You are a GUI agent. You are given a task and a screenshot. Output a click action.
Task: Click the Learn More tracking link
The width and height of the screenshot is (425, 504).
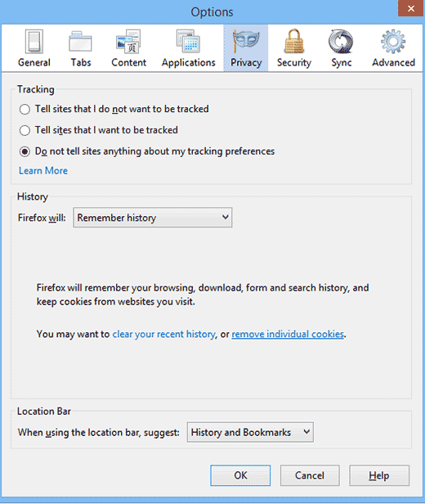43,171
